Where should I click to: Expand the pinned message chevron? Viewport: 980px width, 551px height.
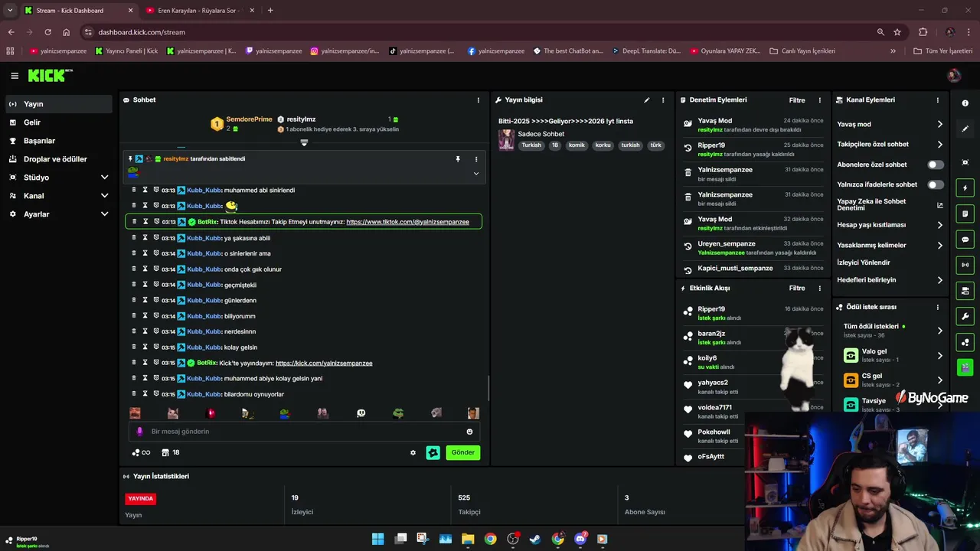click(476, 174)
